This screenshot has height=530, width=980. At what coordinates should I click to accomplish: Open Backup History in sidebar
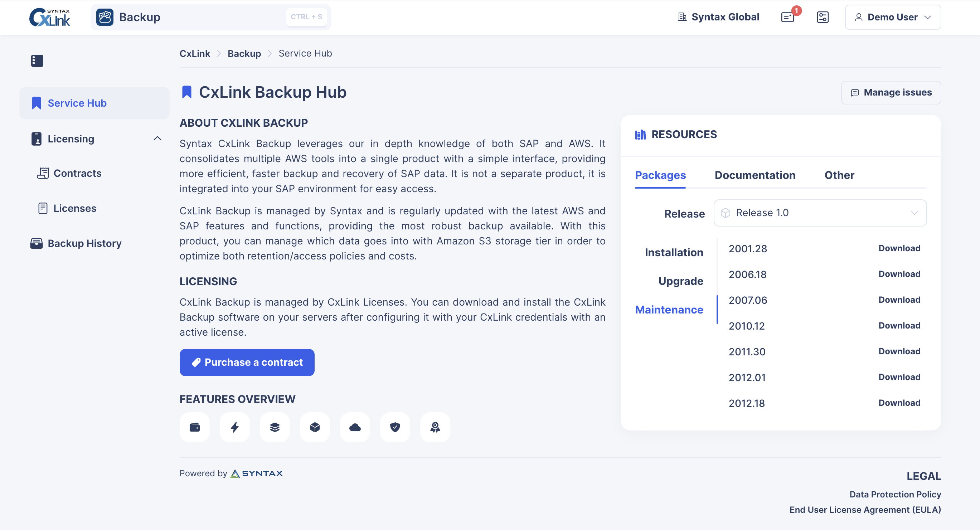pyautogui.click(x=84, y=243)
